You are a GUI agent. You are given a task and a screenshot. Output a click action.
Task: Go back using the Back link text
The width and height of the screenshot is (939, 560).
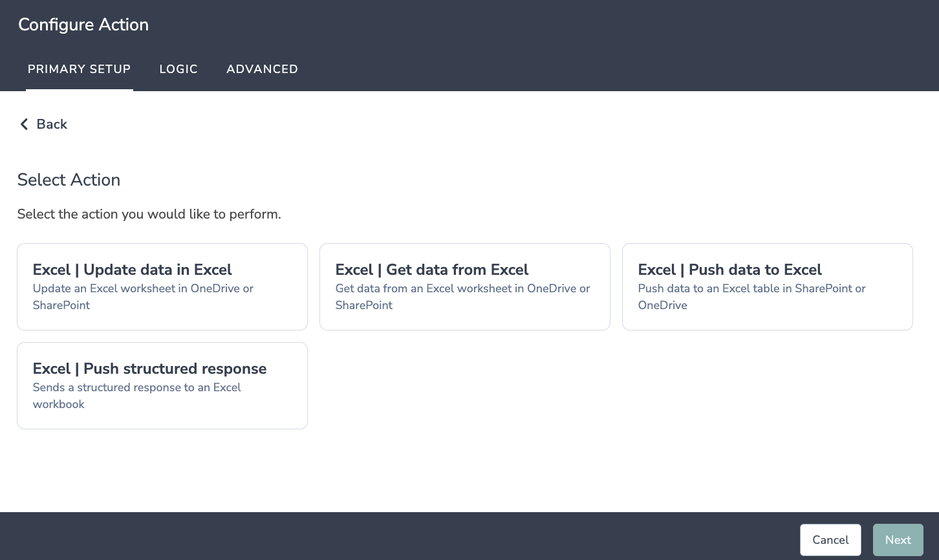point(52,124)
